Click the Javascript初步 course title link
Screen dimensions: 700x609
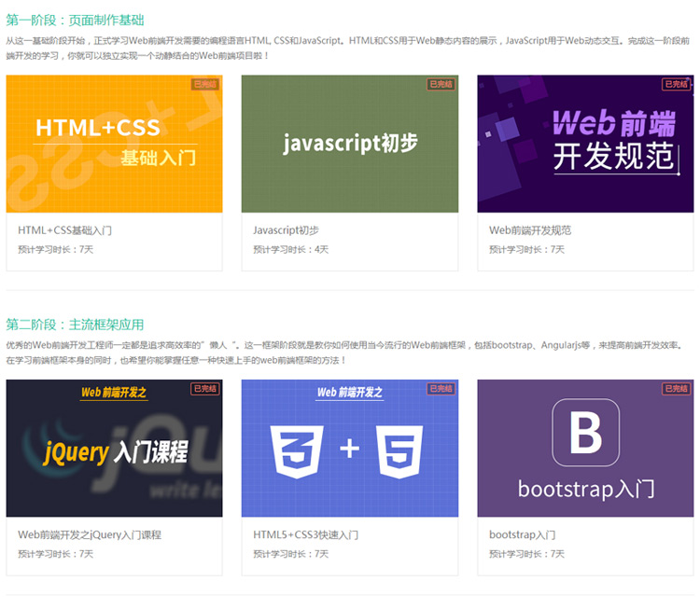[x=286, y=230]
